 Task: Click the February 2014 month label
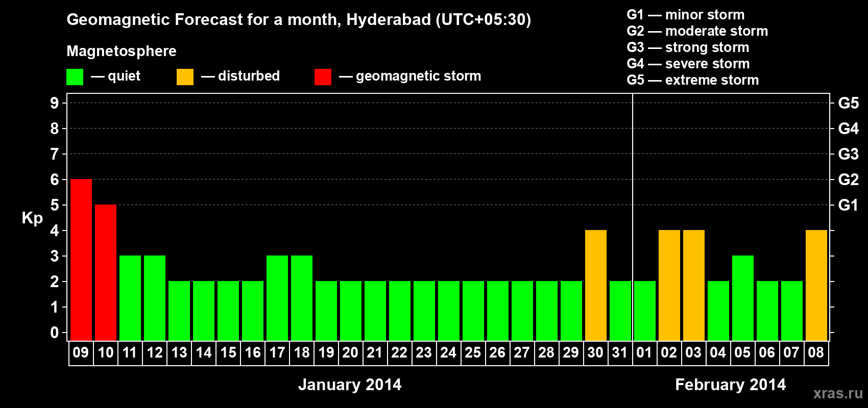[731, 385]
